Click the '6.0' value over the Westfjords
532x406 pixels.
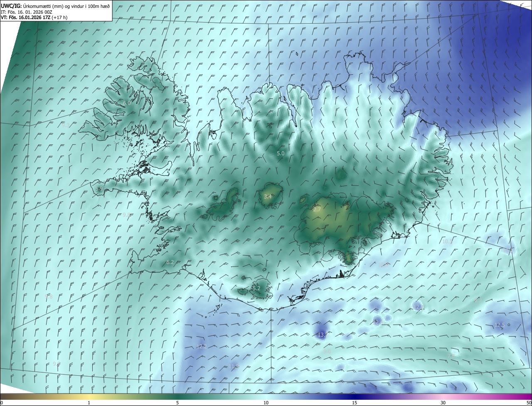127,103
